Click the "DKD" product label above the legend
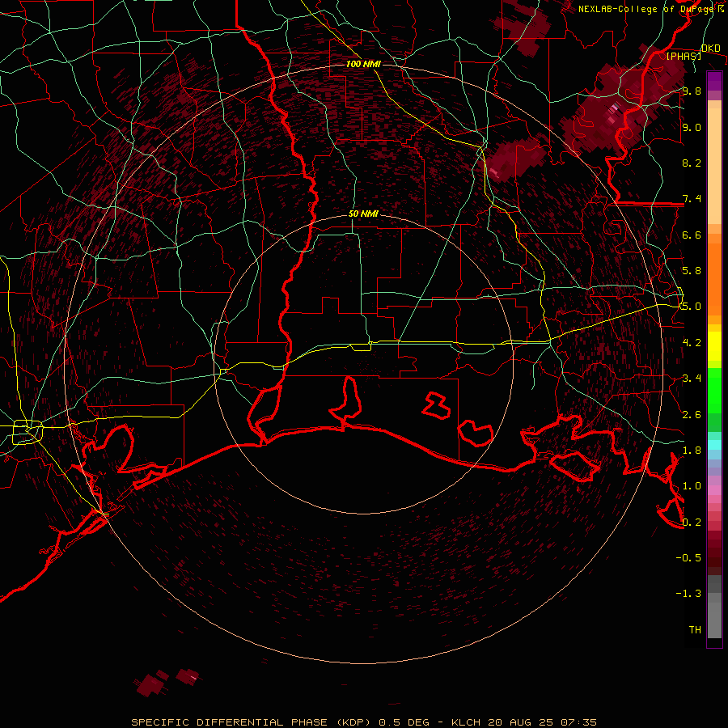The width and height of the screenshot is (728, 728). [x=710, y=49]
